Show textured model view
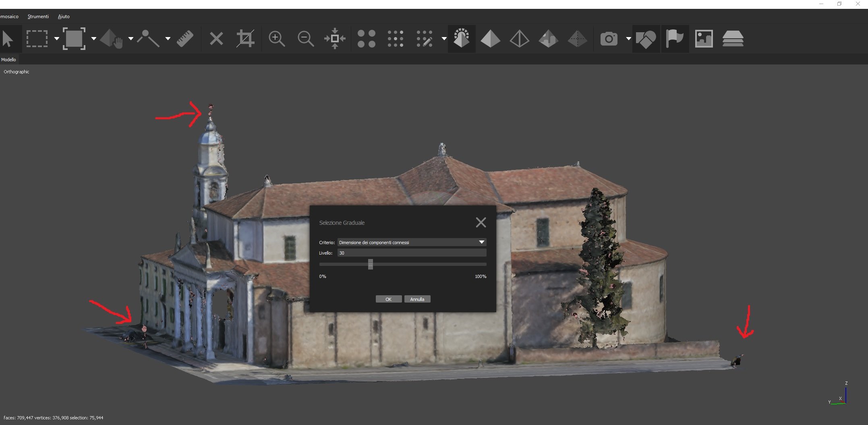Image resolution: width=868 pixels, height=425 pixels. (x=549, y=39)
